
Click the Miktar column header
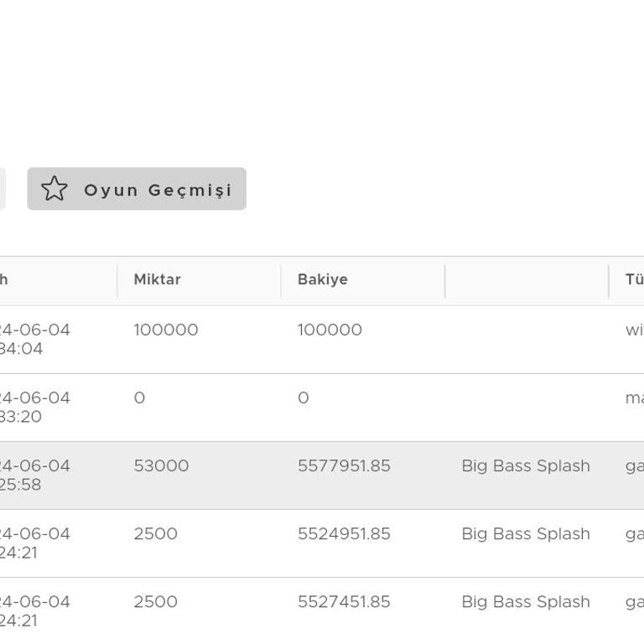157,280
